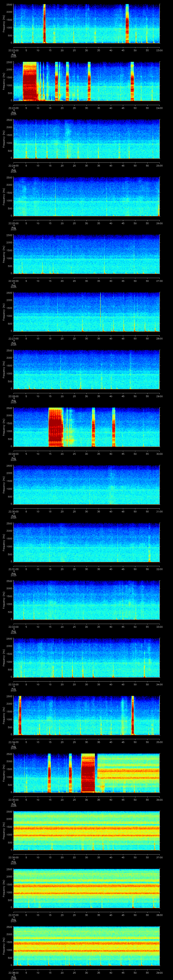Click the 22:31:00 time axis label
The width and height of the screenshot is (173, 980).
coord(13,569)
